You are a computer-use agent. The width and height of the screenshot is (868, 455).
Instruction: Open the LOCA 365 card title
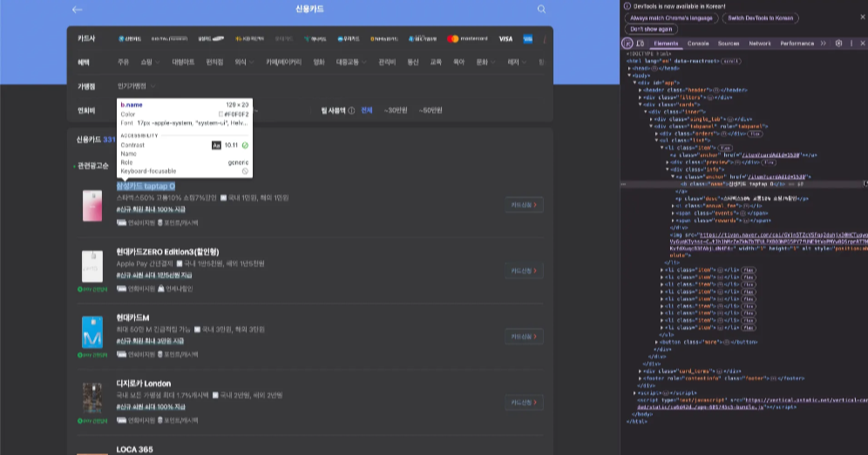(134, 450)
